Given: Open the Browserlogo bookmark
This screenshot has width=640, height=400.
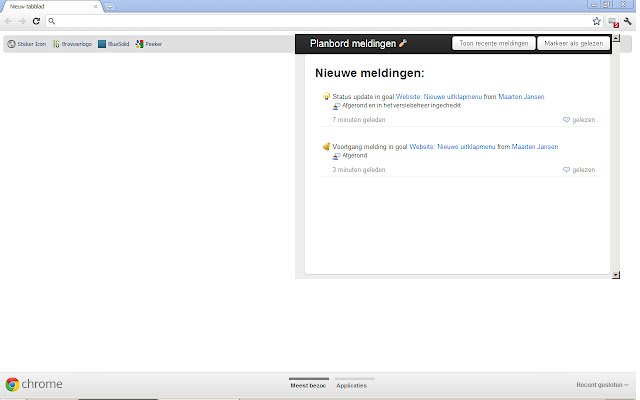Looking at the screenshot, I should [72, 44].
